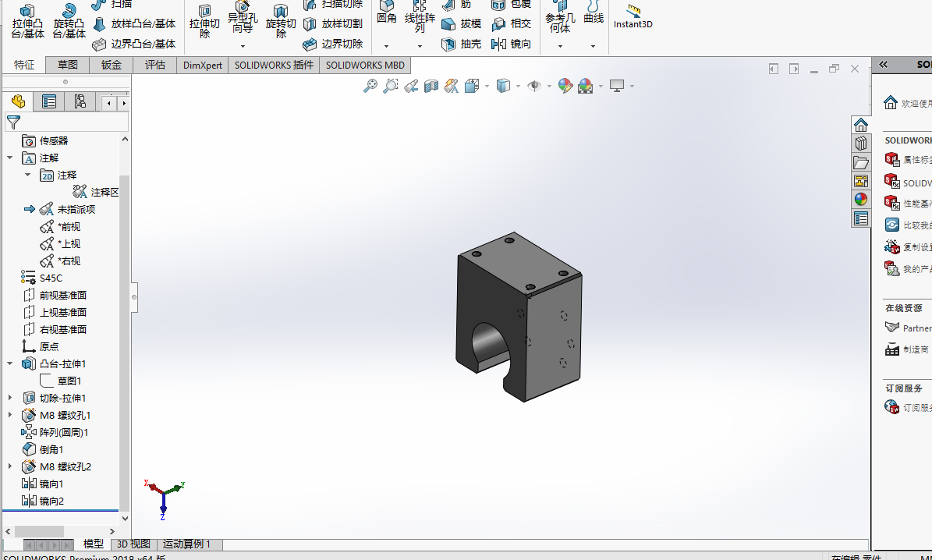The image size is (932, 560).
Task: Open Reference Geometry dropdown arrow
Action: click(560, 46)
